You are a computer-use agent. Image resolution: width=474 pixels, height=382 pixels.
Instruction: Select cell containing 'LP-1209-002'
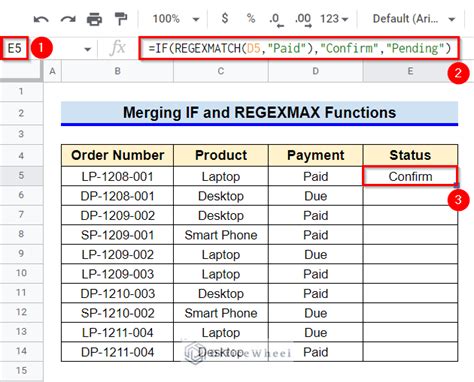click(x=117, y=254)
